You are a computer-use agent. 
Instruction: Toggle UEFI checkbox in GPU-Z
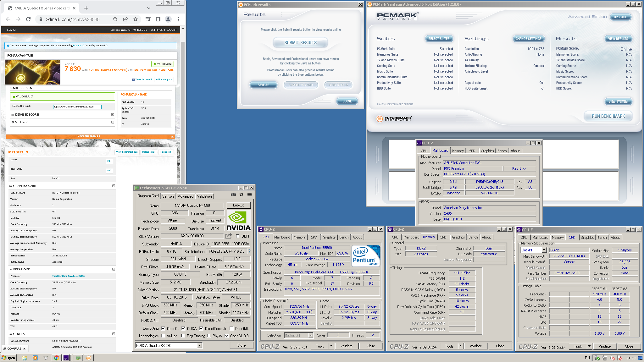click(x=238, y=236)
